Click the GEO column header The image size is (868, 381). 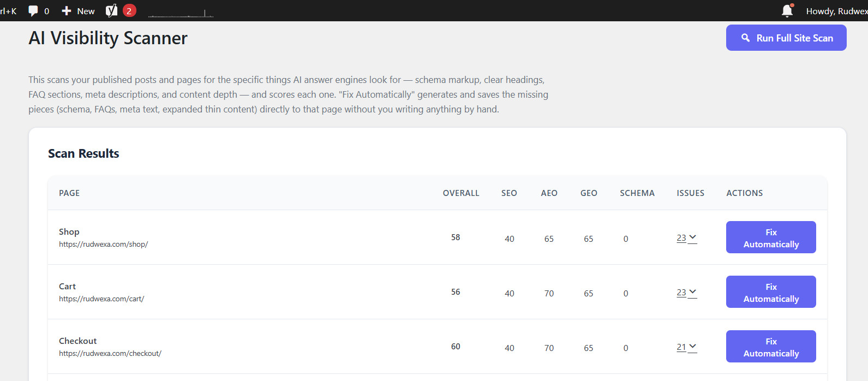pyautogui.click(x=589, y=193)
